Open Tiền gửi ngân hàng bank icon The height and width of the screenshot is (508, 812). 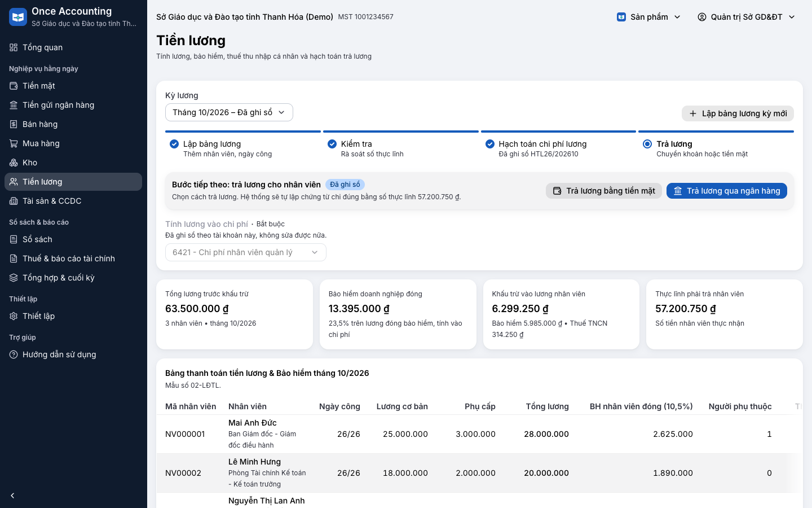[14, 105]
